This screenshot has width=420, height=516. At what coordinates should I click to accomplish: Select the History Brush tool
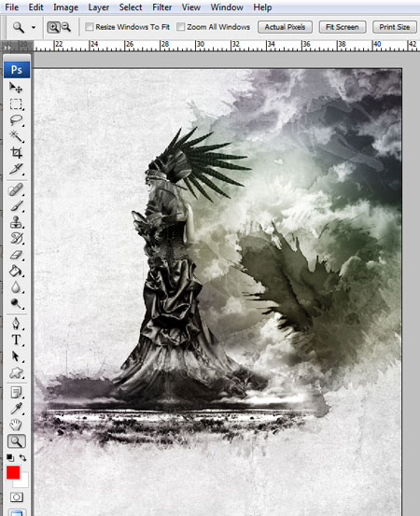point(16,238)
